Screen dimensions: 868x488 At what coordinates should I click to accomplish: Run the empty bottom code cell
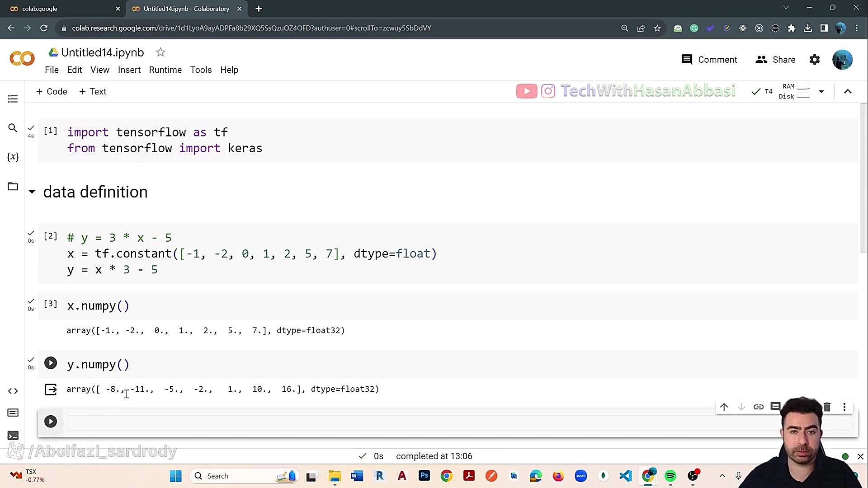51,422
